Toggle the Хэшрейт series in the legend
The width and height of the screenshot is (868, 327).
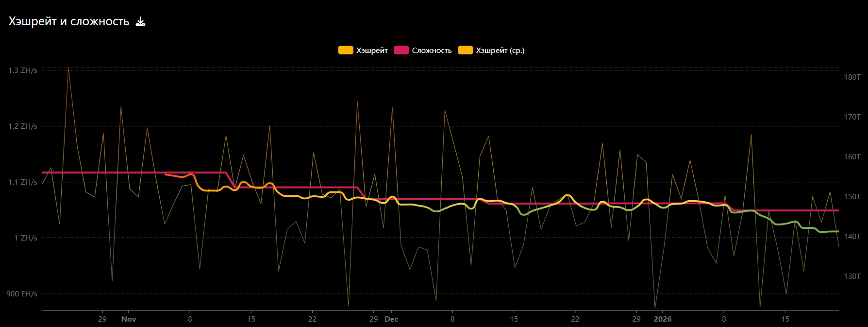click(372, 51)
